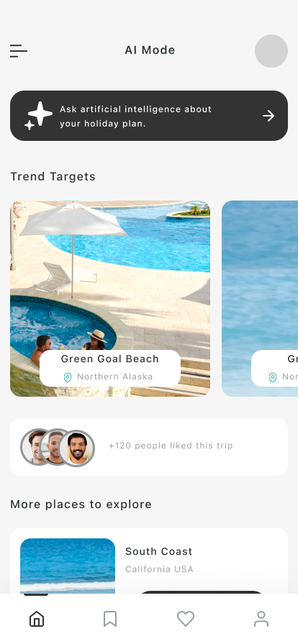This screenshot has width=298, height=644.
Task: Tap the bearded man's avatar
Action: (x=77, y=448)
